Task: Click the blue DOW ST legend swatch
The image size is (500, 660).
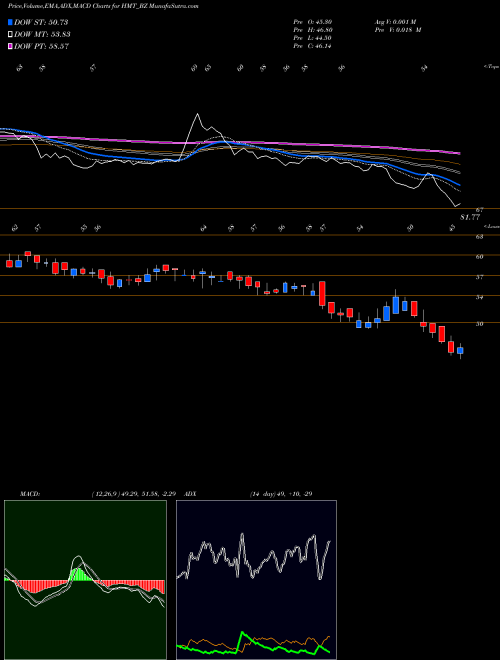Action: (x=11, y=22)
